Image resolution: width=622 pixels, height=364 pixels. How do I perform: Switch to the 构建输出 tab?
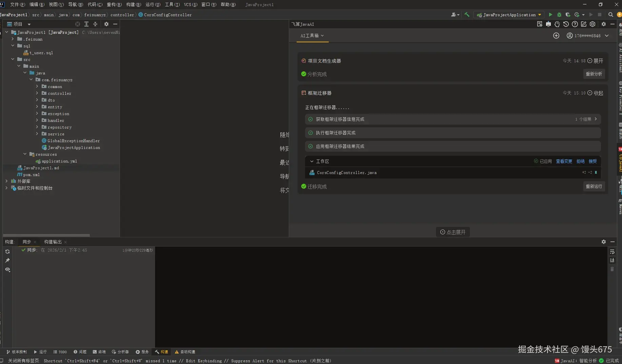tap(53, 242)
